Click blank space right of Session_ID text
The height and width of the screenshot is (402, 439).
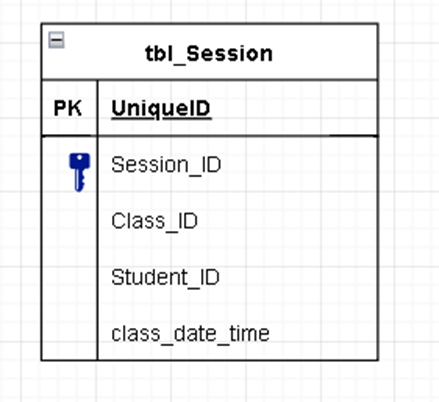point(299,165)
